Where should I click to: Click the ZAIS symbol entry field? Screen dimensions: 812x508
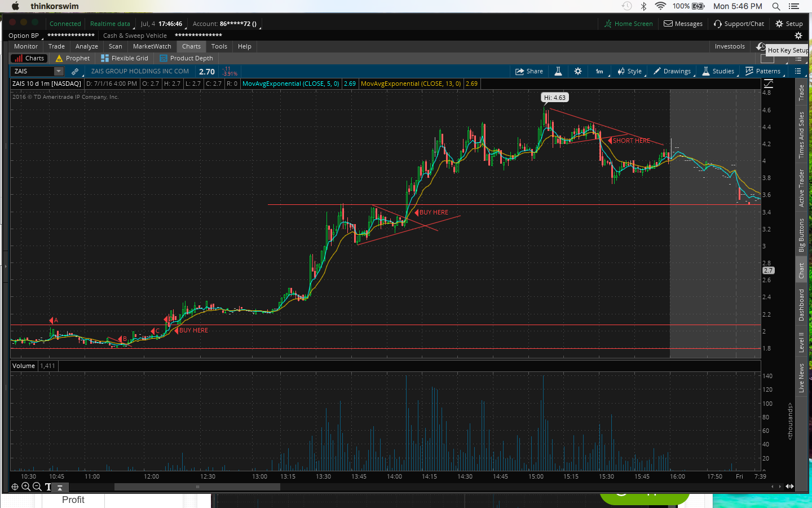point(33,71)
